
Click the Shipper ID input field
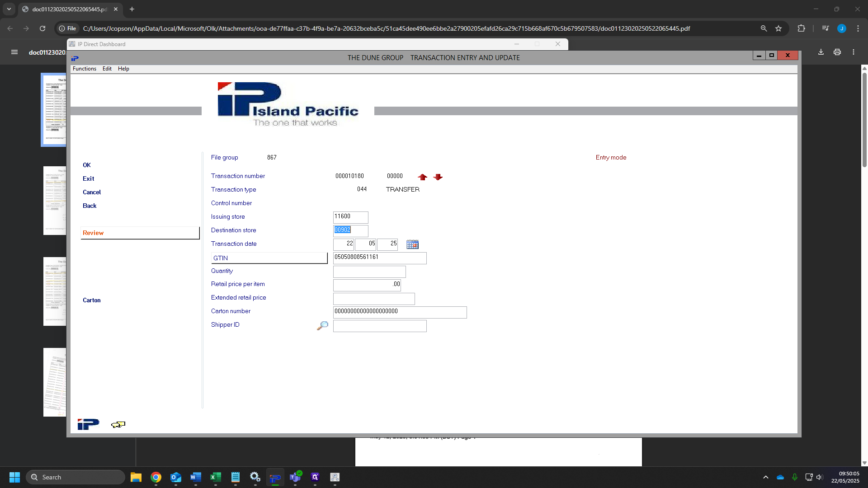point(380,326)
